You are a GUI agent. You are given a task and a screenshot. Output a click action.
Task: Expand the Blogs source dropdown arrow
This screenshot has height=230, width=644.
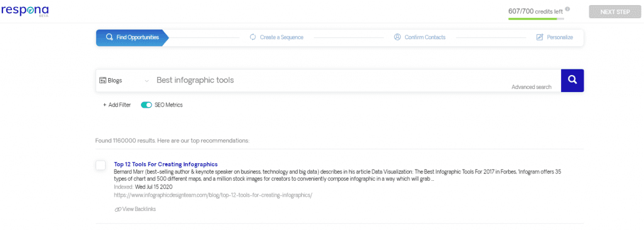(x=147, y=81)
